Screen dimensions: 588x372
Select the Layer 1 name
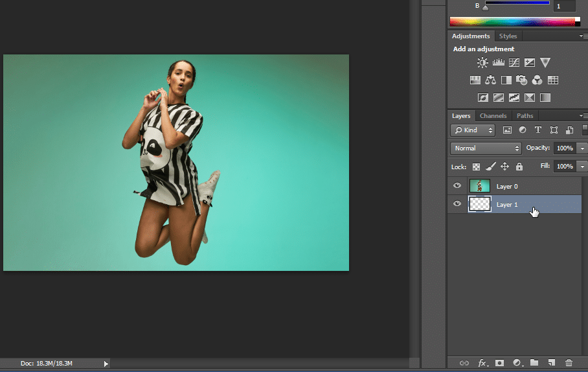coord(507,205)
